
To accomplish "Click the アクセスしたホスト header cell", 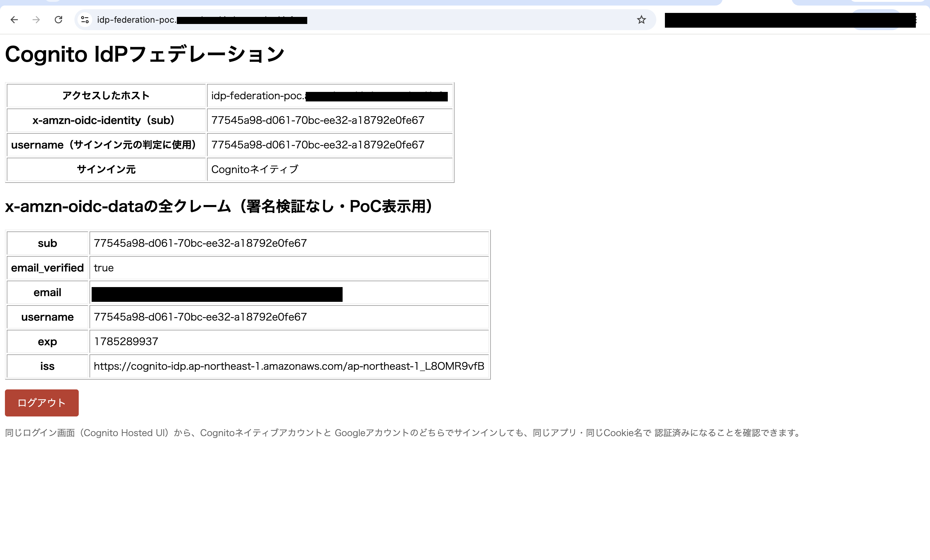I will [106, 96].
